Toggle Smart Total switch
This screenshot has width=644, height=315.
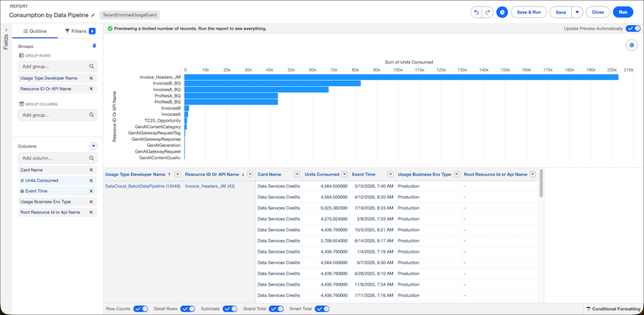pyautogui.click(x=322, y=309)
